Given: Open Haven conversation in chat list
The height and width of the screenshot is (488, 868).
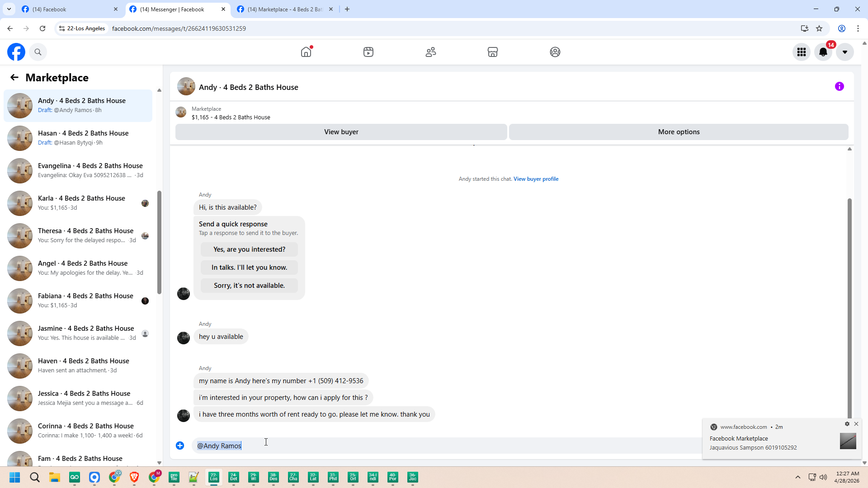Looking at the screenshot, I should (78, 366).
